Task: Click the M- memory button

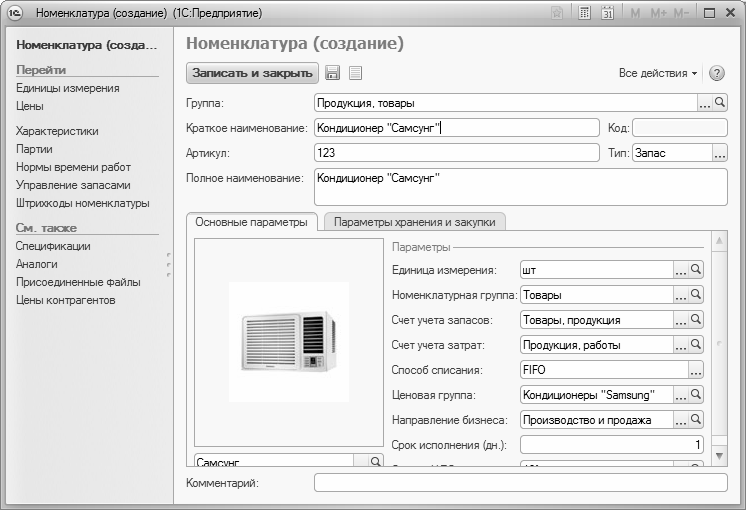Action: 682,13
